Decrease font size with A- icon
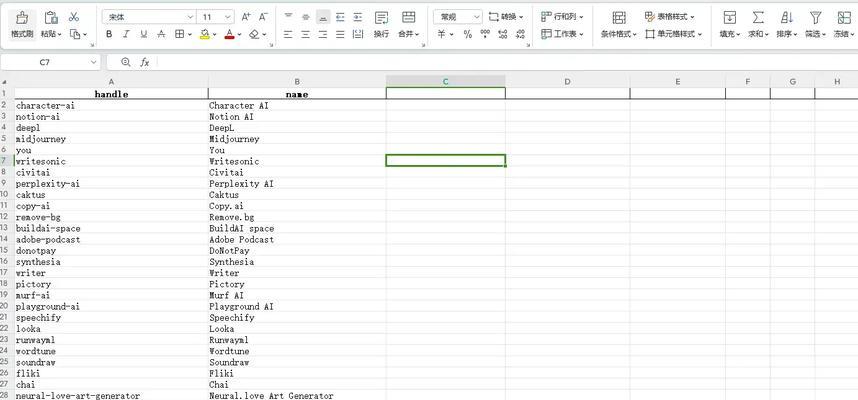Image resolution: width=858 pixels, height=400 pixels. (x=263, y=17)
